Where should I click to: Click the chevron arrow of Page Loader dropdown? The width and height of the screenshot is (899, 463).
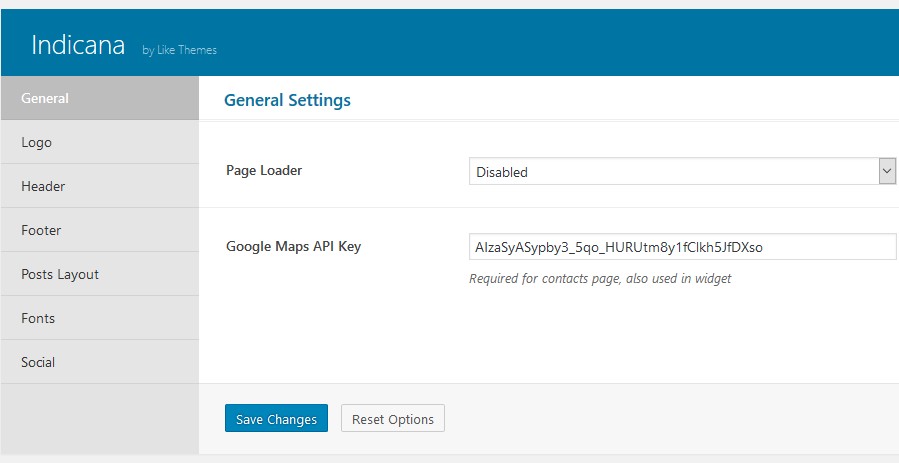click(x=887, y=171)
